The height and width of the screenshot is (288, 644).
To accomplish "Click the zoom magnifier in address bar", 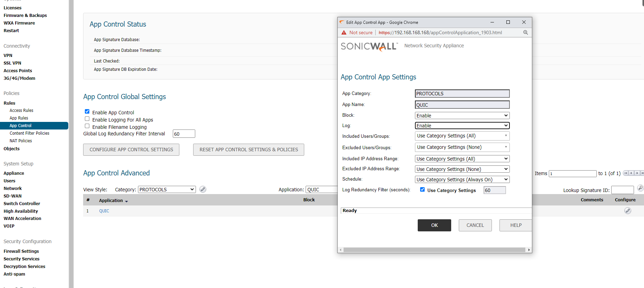I will click(525, 32).
